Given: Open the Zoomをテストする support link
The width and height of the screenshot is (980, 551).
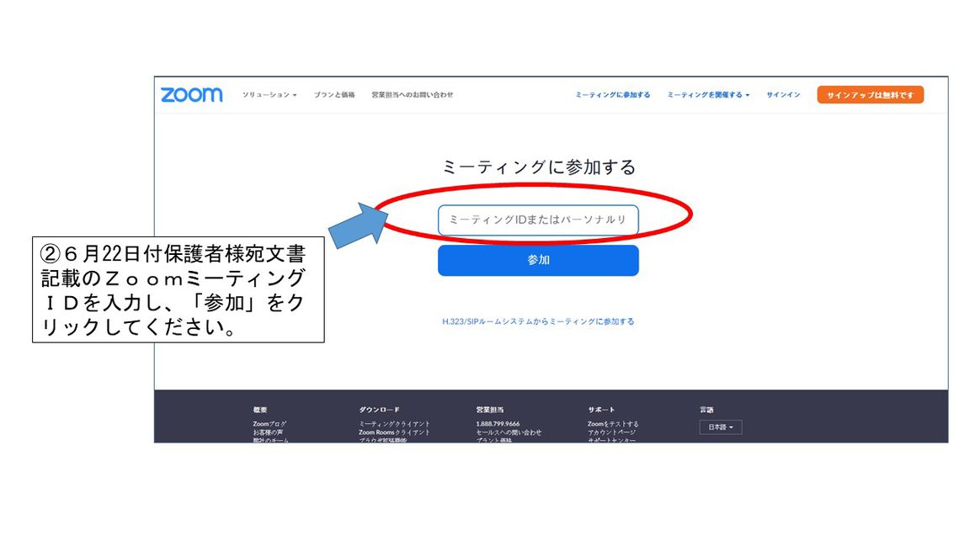Looking at the screenshot, I should (613, 424).
